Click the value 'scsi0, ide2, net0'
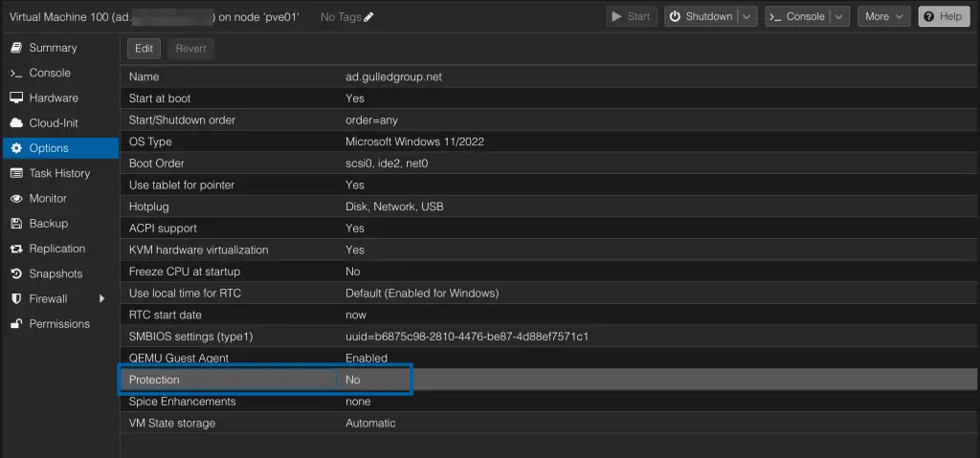The height and width of the screenshot is (458, 980). coord(387,164)
